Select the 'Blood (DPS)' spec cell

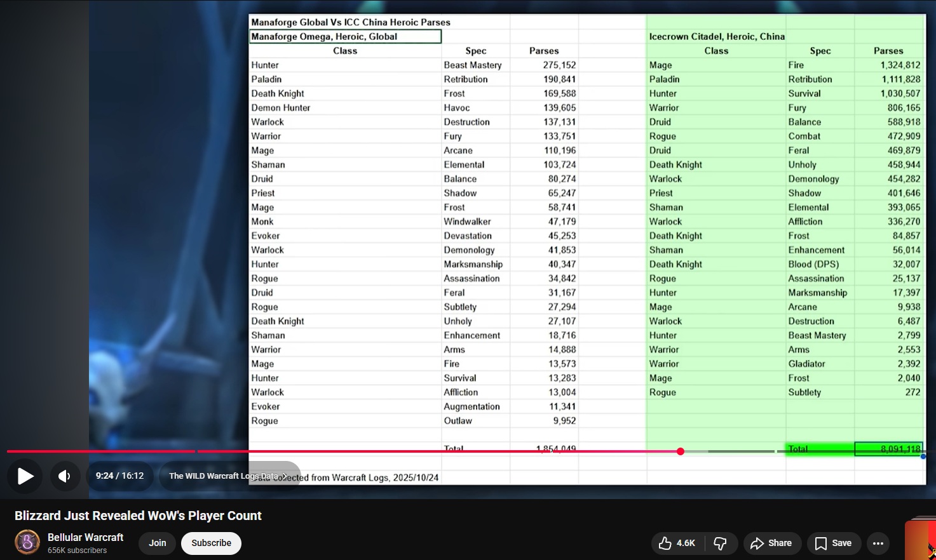(x=813, y=264)
